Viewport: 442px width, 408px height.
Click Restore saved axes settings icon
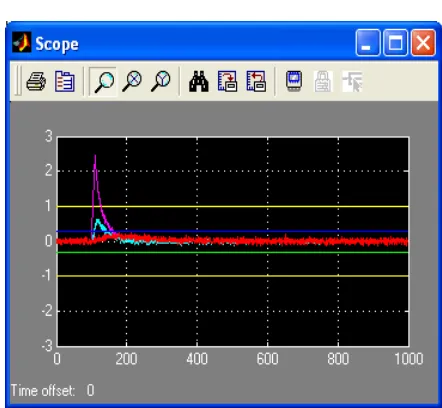256,81
